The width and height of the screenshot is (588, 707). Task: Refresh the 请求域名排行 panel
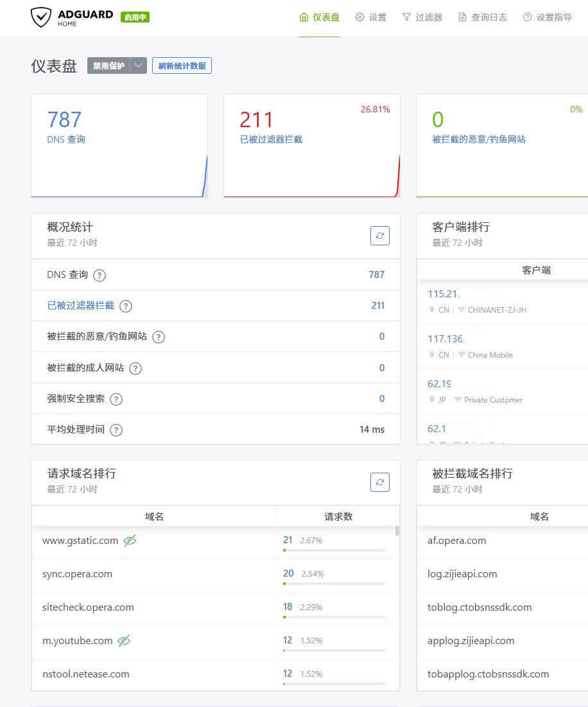click(x=380, y=482)
